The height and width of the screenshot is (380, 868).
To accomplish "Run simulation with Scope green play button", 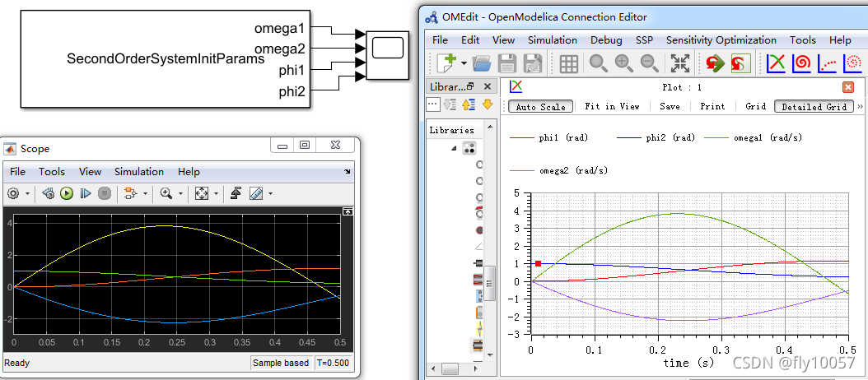I will 67,193.
